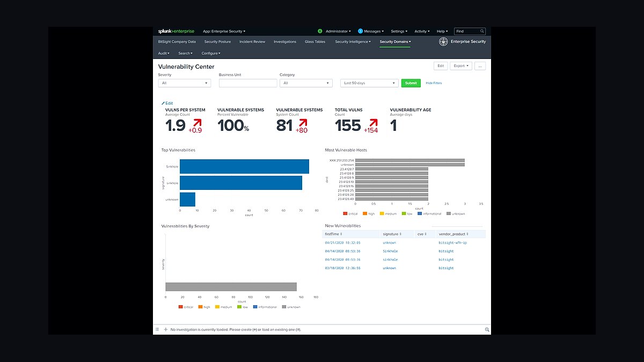Click the Vulnerability Age value 1

(393, 125)
